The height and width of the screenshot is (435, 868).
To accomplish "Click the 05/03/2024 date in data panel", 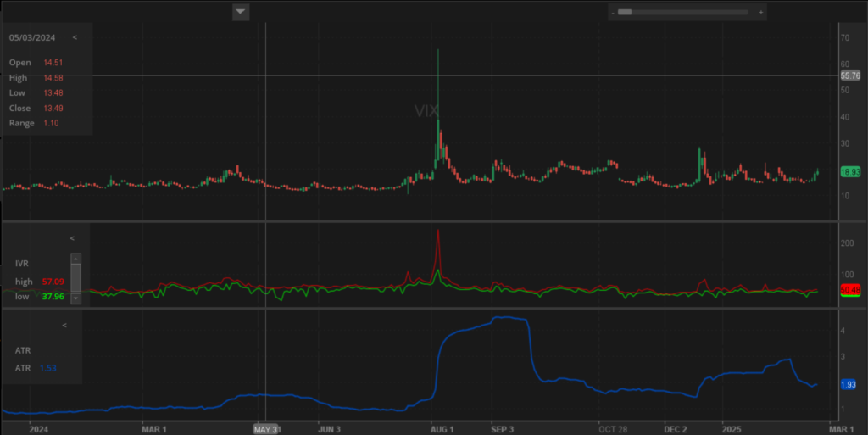I will tap(31, 37).
